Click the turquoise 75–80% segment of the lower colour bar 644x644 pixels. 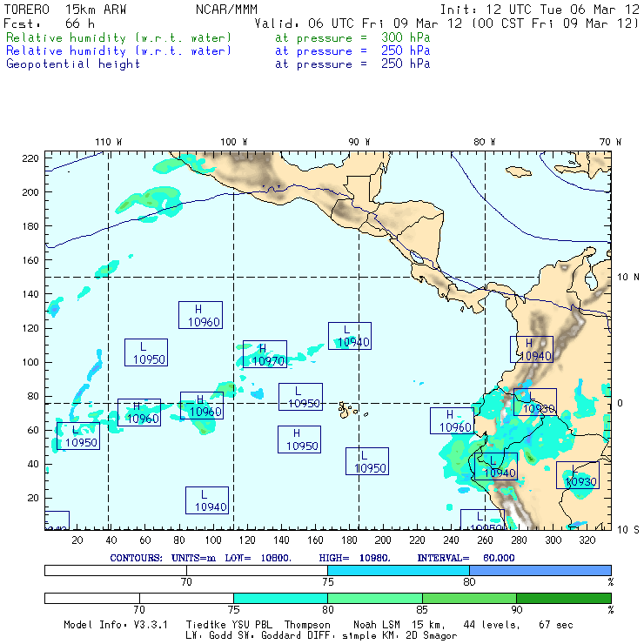click(x=280, y=598)
